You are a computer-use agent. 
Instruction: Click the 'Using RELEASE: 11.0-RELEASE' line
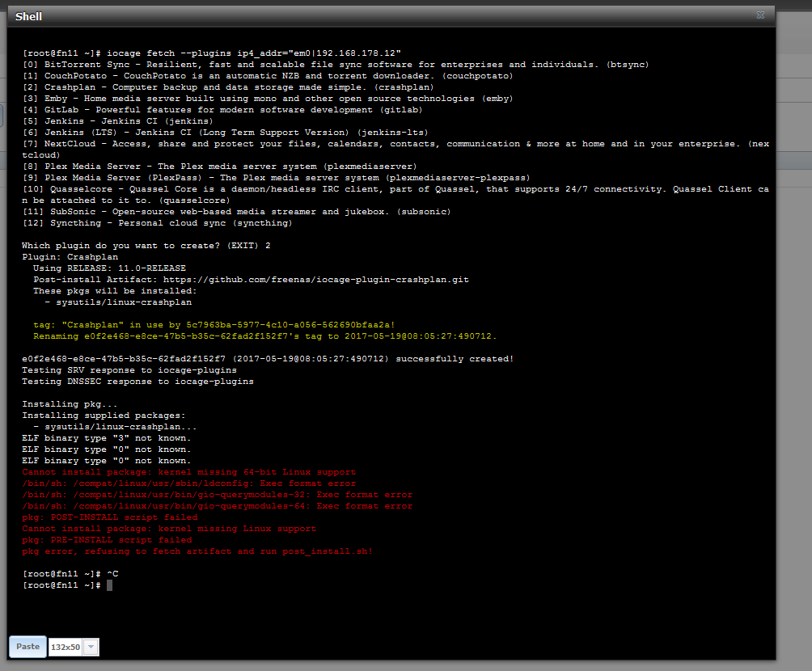[109, 268]
